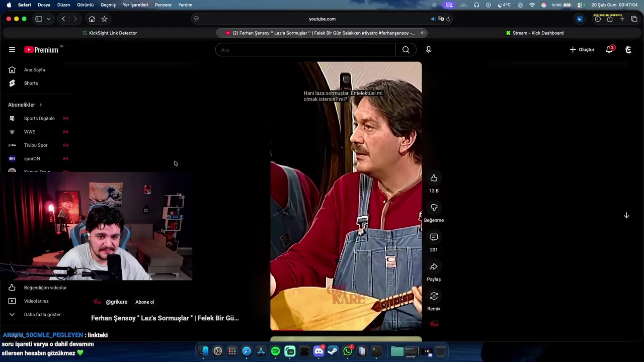Click the youtube.com address bar

[322, 19]
